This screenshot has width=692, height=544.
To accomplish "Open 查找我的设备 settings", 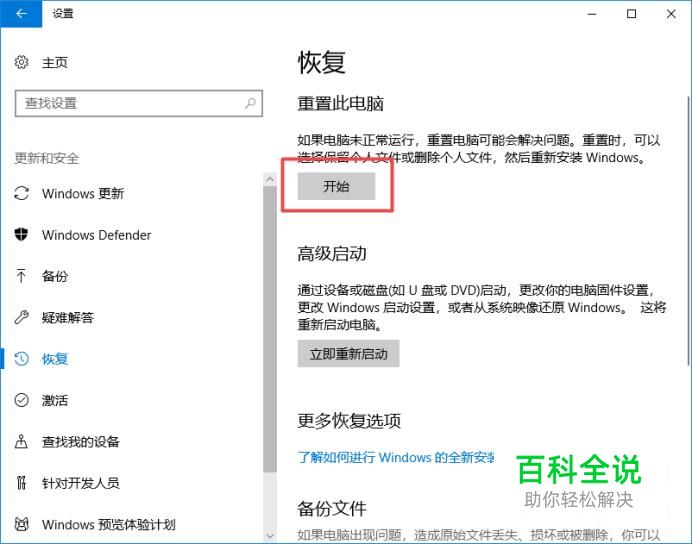I will [80, 442].
